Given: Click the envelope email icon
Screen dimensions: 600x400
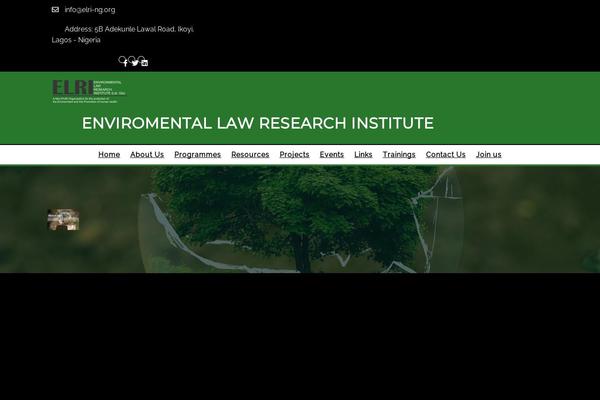Looking at the screenshot, I should tap(55, 10).
